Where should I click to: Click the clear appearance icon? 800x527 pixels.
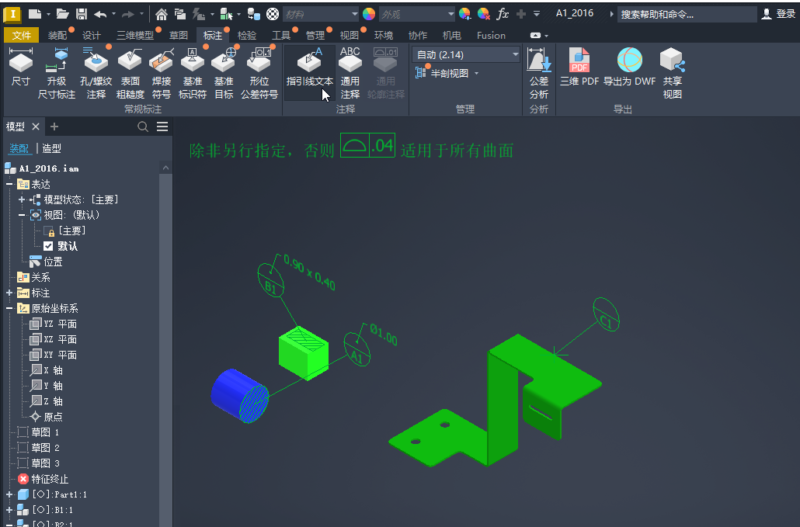click(x=483, y=14)
